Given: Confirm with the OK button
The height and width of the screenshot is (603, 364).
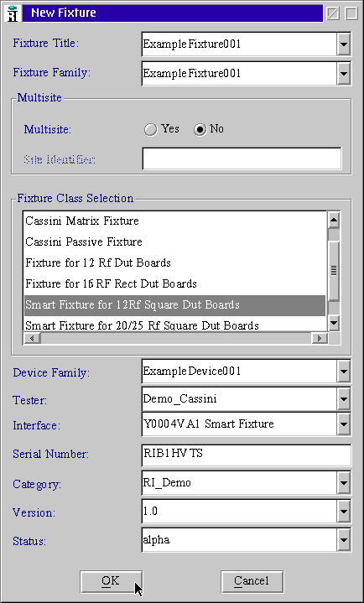Looking at the screenshot, I should click(x=111, y=581).
